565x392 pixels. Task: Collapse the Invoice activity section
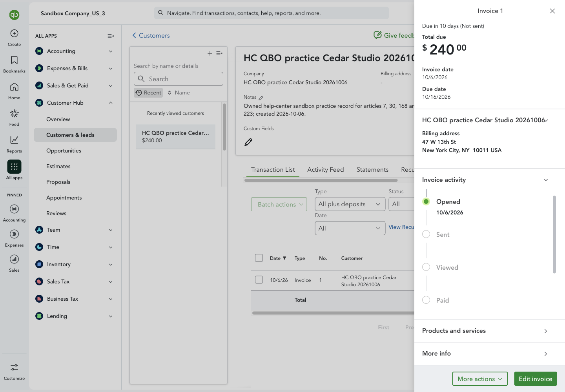(x=546, y=180)
